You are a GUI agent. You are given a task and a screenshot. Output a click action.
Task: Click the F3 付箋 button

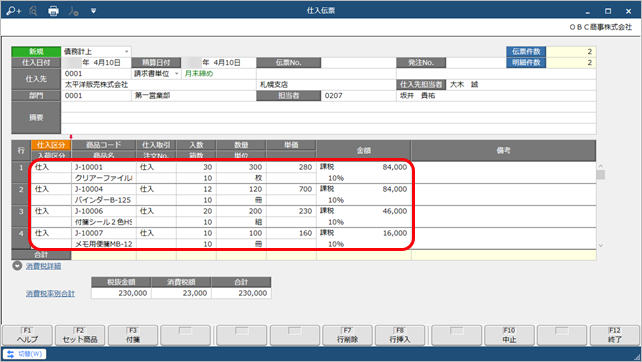(x=133, y=335)
